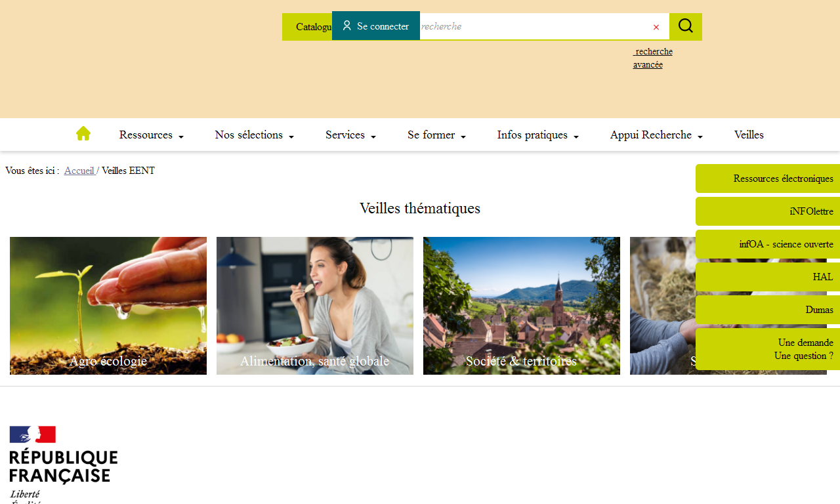Follow the Accueil breadcrumb link

pyautogui.click(x=79, y=171)
